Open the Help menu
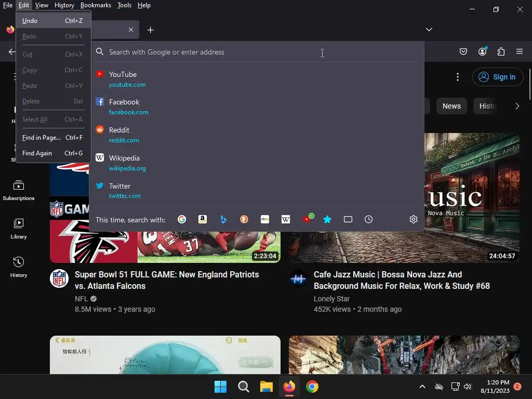 pyautogui.click(x=144, y=5)
